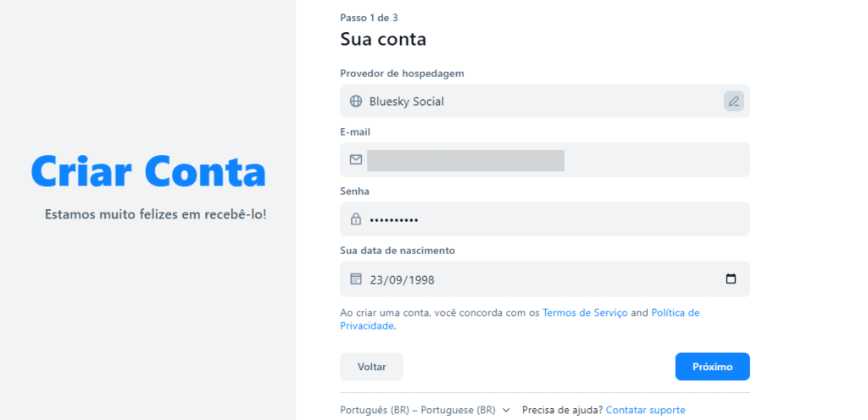
Task: Click the envelope icon in the E-mail field
Action: coord(356,159)
